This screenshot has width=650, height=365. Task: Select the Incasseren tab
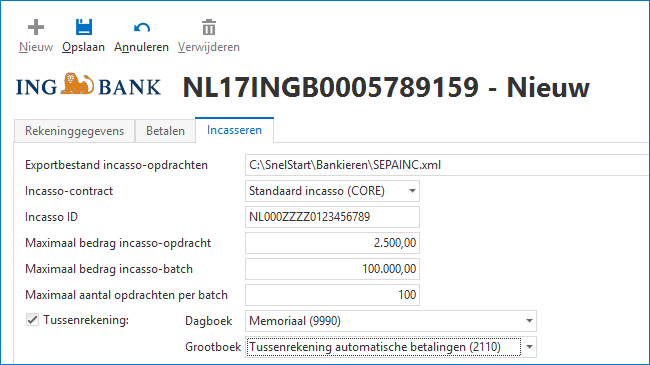click(234, 130)
